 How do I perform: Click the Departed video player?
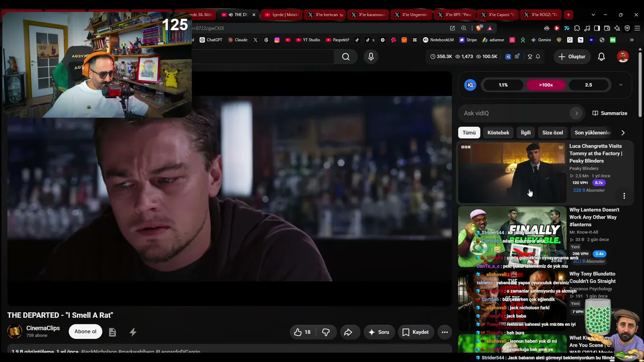229,189
